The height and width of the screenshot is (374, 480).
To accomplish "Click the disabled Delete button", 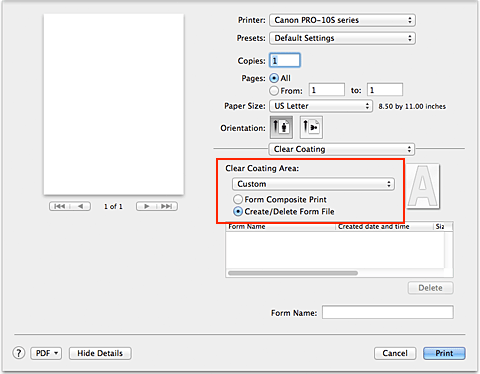I will pos(430,288).
